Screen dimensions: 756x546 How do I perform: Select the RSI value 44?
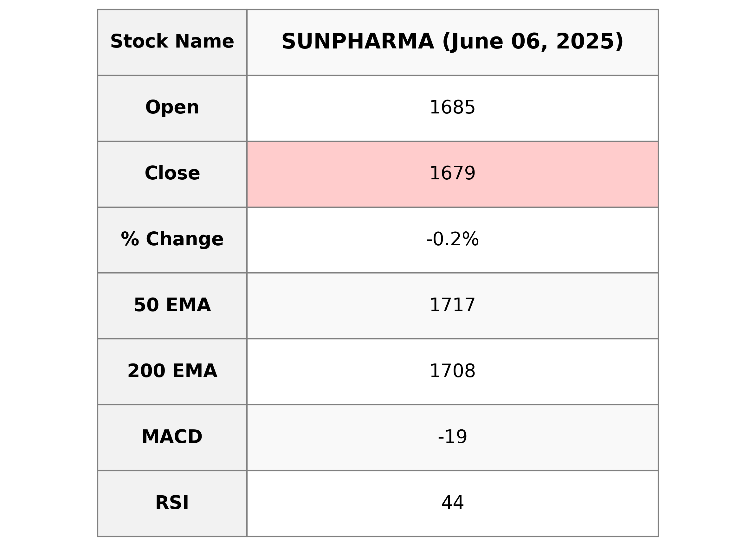(x=452, y=503)
